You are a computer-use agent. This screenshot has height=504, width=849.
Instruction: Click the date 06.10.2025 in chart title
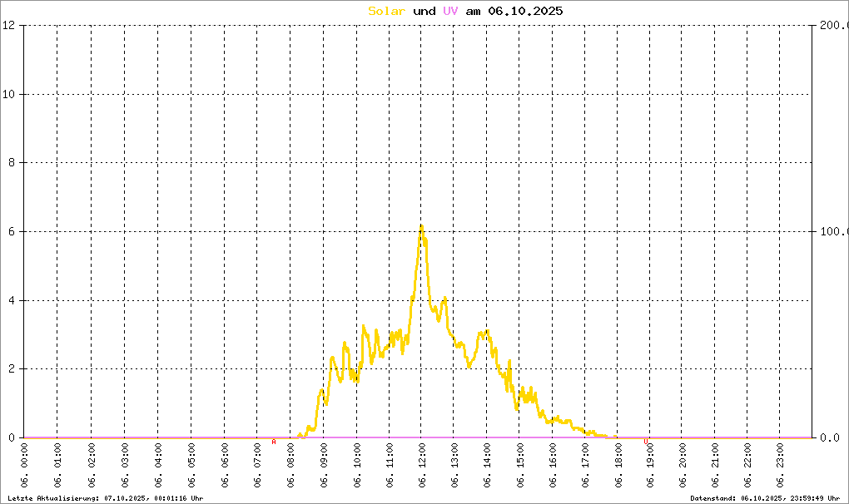(x=525, y=11)
